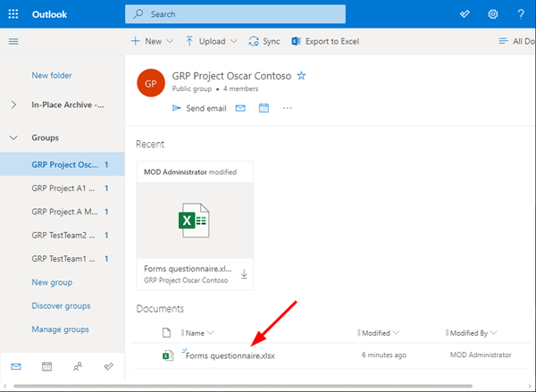The height and width of the screenshot is (392, 536).
Task: Open Modified column sort dropdown
Action: coord(379,333)
